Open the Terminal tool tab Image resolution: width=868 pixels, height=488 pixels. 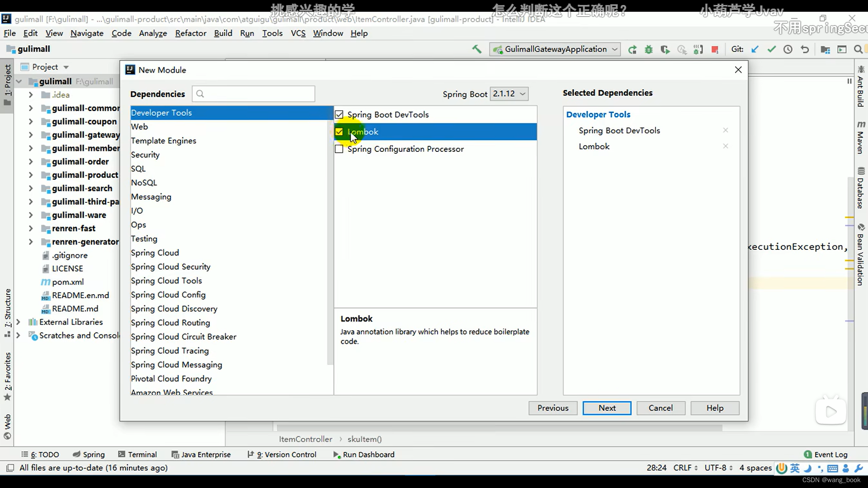click(x=137, y=455)
